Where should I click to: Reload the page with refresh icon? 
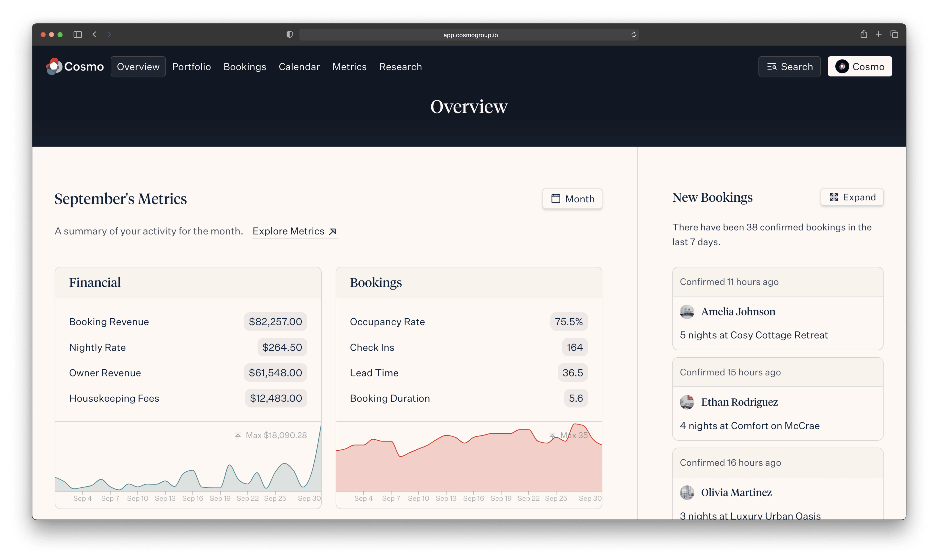634,35
